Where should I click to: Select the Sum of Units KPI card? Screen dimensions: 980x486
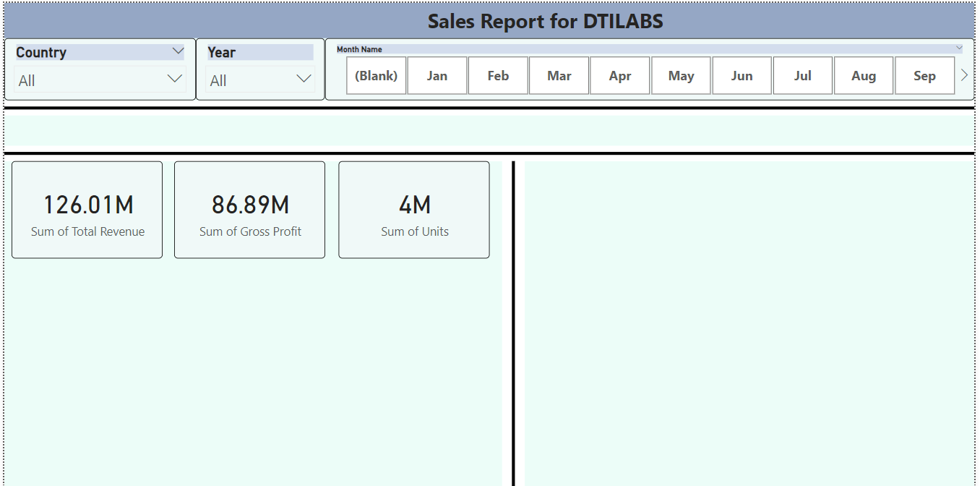413,210
